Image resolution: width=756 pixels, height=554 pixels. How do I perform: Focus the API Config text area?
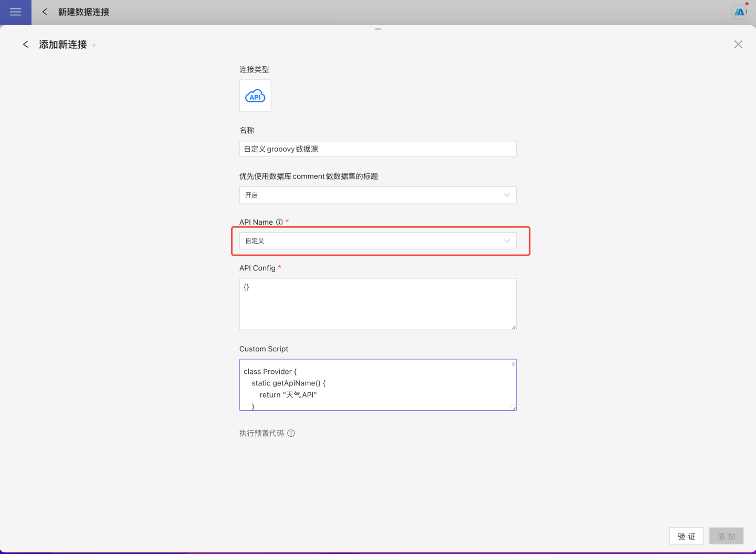pos(377,304)
